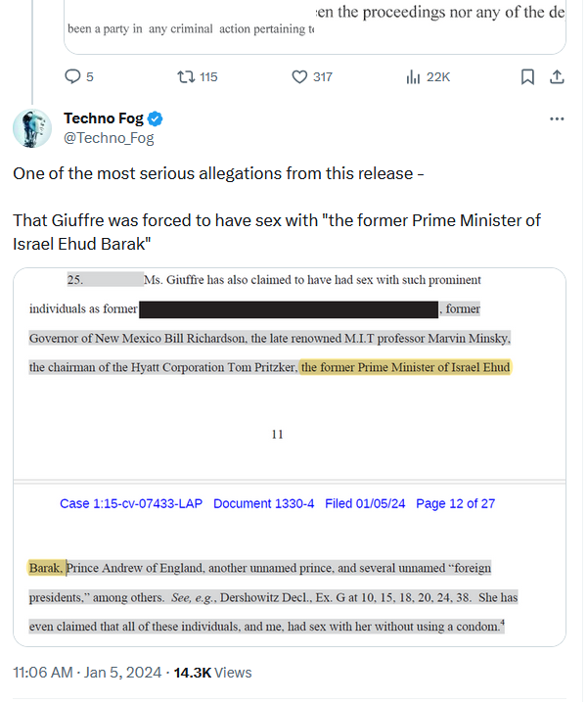Like the post with the heart icon
Viewport: 588px width, 702px height.
tap(300, 77)
